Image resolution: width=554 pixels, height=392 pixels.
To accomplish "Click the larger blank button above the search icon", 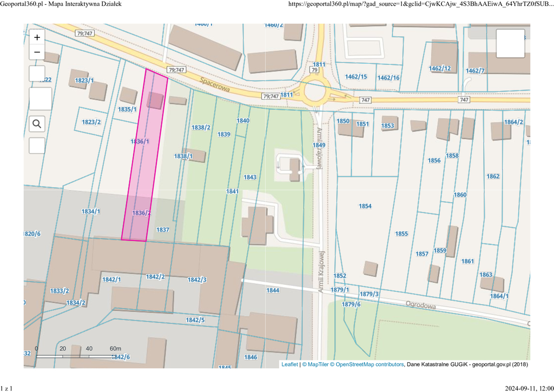I will [41, 99].
